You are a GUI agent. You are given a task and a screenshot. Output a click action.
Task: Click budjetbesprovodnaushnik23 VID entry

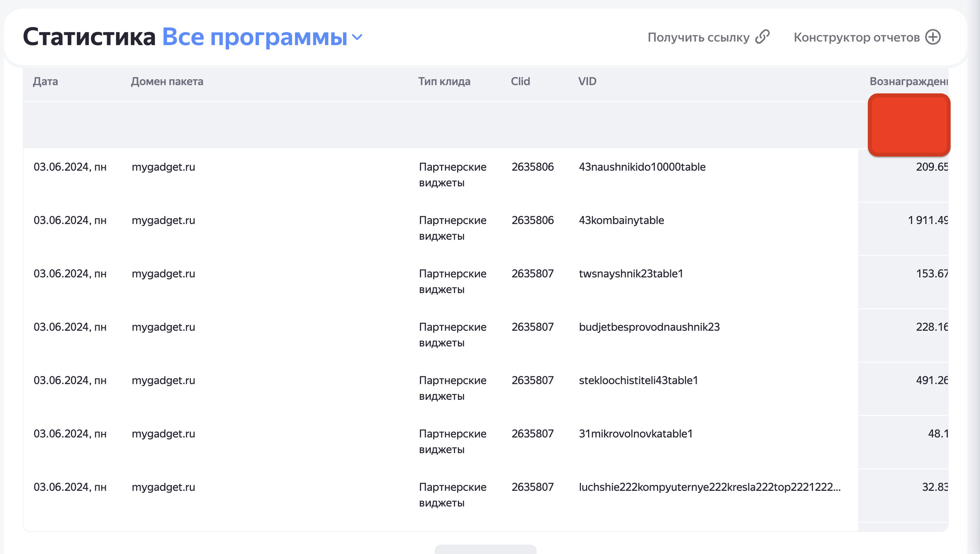click(x=649, y=327)
